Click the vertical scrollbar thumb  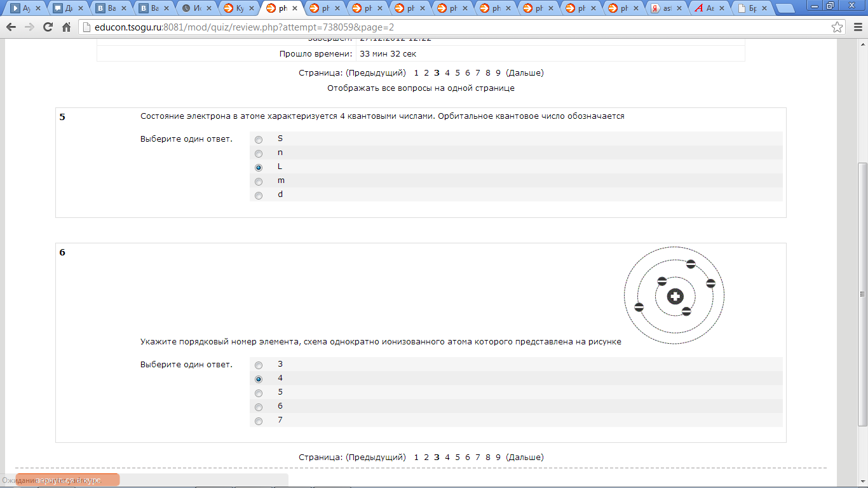(x=862, y=294)
